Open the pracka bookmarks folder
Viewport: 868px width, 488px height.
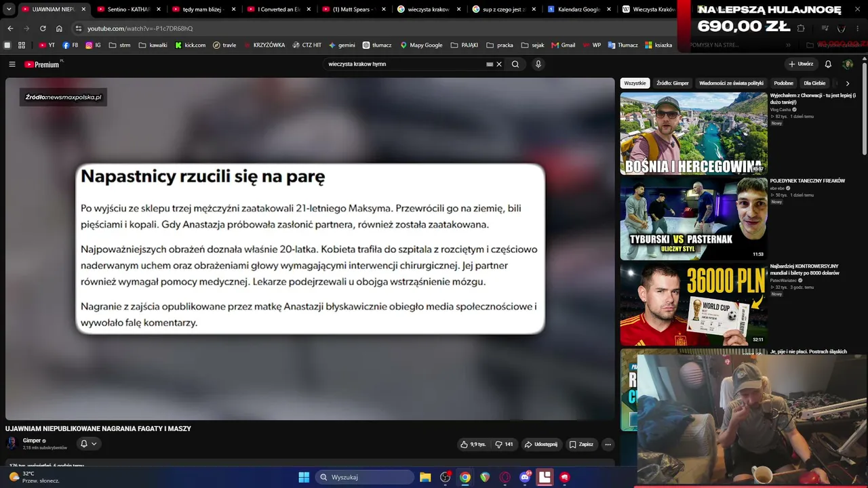tap(499, 45)
